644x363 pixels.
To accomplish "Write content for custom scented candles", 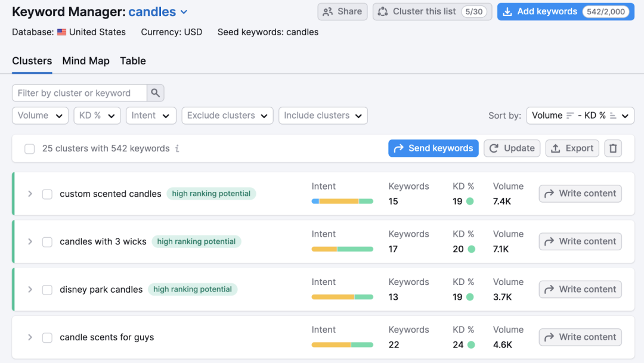I will point(580,193).
